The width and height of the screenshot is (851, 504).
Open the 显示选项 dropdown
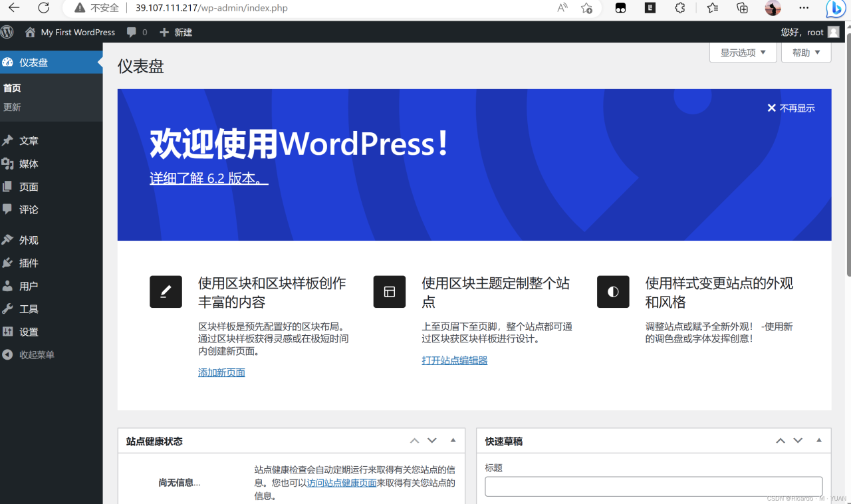click(x=743, y=52)
